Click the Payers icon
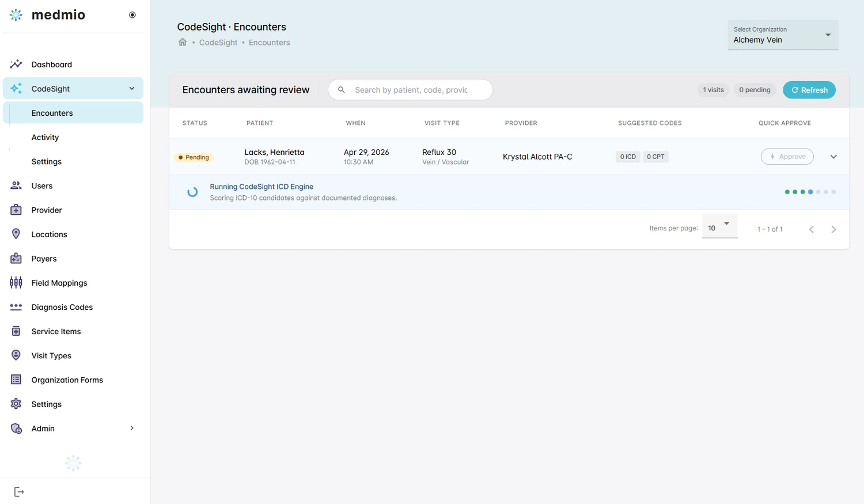This screenshot has height=504, width=864. pos(16,258)
